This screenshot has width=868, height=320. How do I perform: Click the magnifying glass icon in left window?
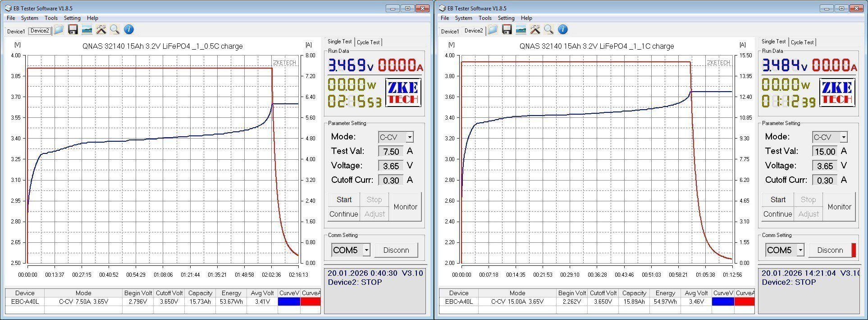tap(115, 30)
